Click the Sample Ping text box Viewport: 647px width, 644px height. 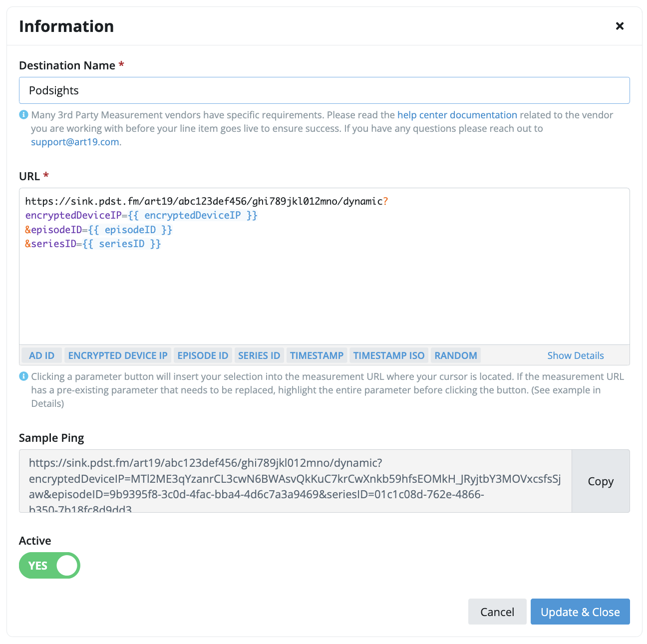pos(295,481)
